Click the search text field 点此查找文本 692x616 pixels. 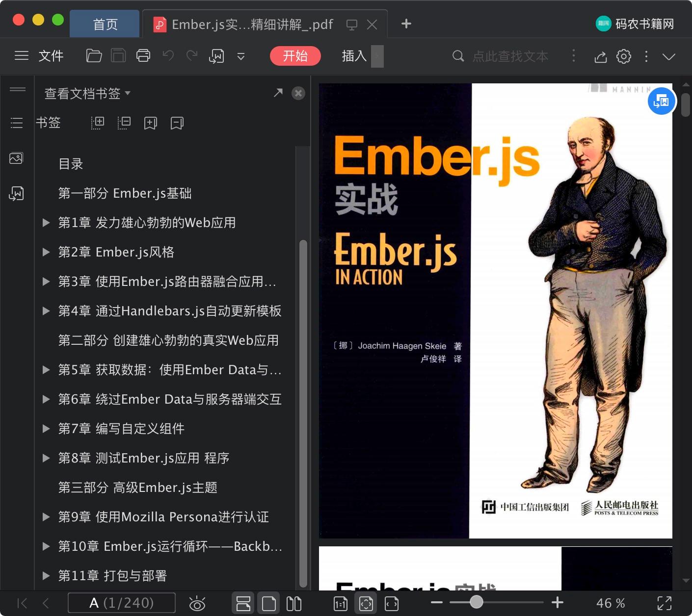point(510,56)
